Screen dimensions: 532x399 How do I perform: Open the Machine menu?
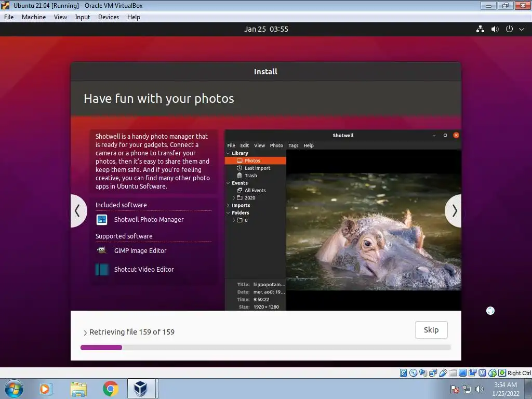pyautogui.click(x=34, y=17)
